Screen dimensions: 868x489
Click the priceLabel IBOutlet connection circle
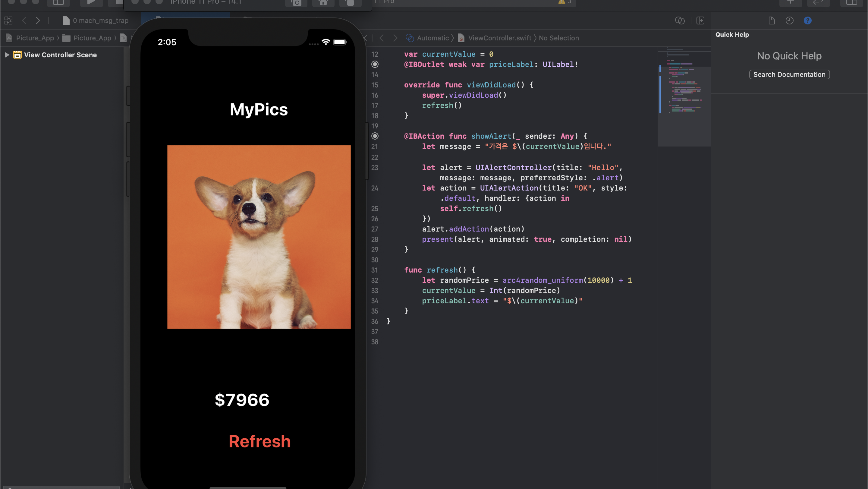click(375, 65)
